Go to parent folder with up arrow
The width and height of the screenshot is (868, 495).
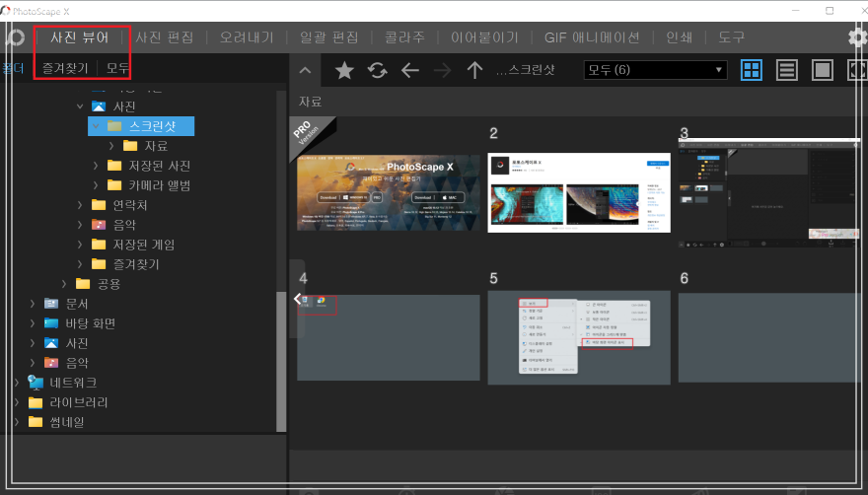[x=474, y=70]
